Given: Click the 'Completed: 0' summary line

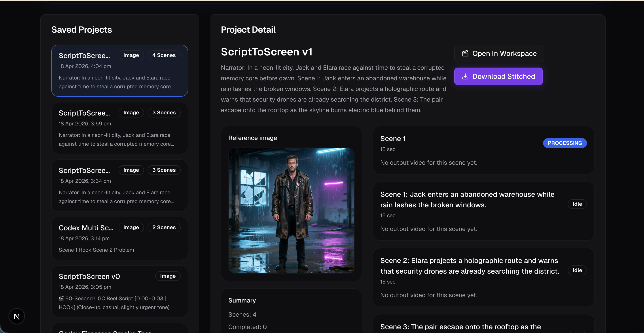Looking at the screenshot, I should 248,327.
